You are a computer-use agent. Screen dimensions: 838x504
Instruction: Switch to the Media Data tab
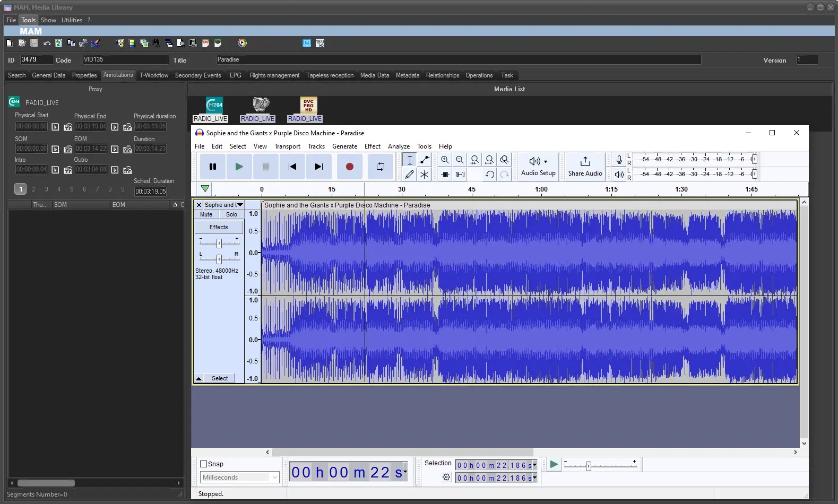374,75
